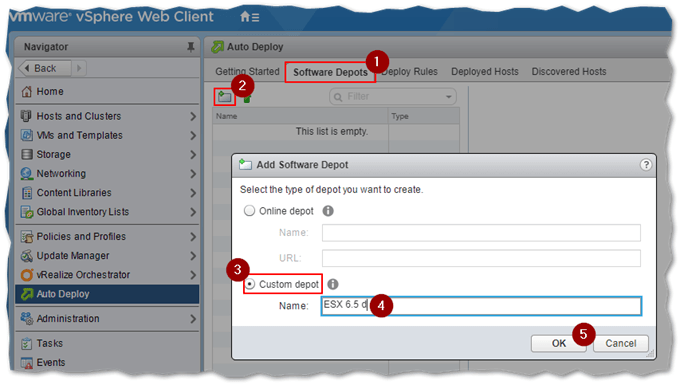Expand Content Libraries chevron

click(x=193, y=192)
